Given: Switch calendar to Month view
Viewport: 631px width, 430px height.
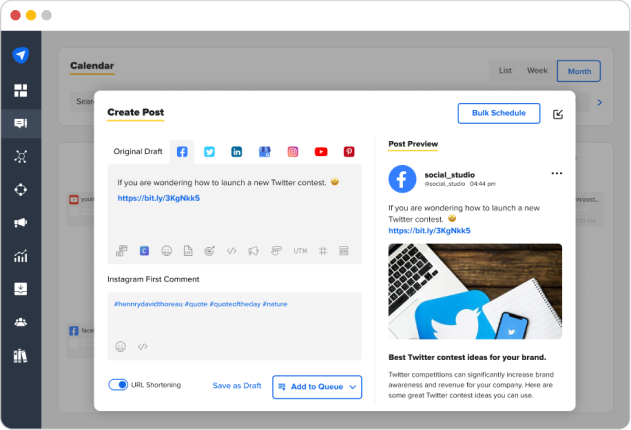Looking at the screenshot, I should pyautogui.click(x=579, y=71).
